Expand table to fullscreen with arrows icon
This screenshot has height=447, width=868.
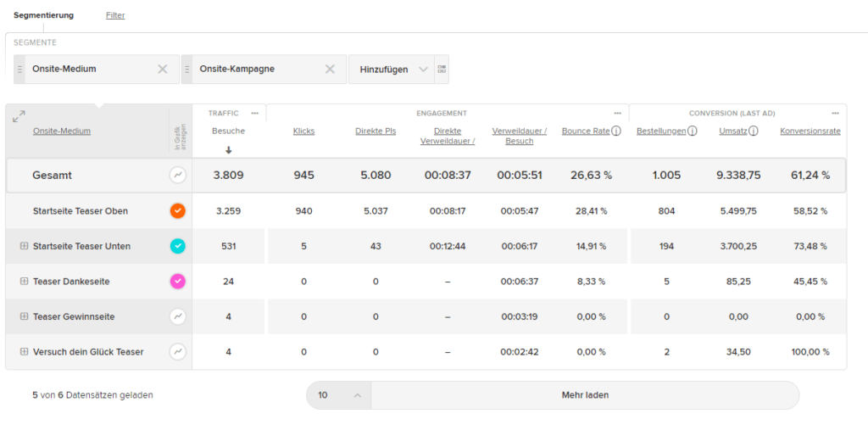tap(19, 116)
